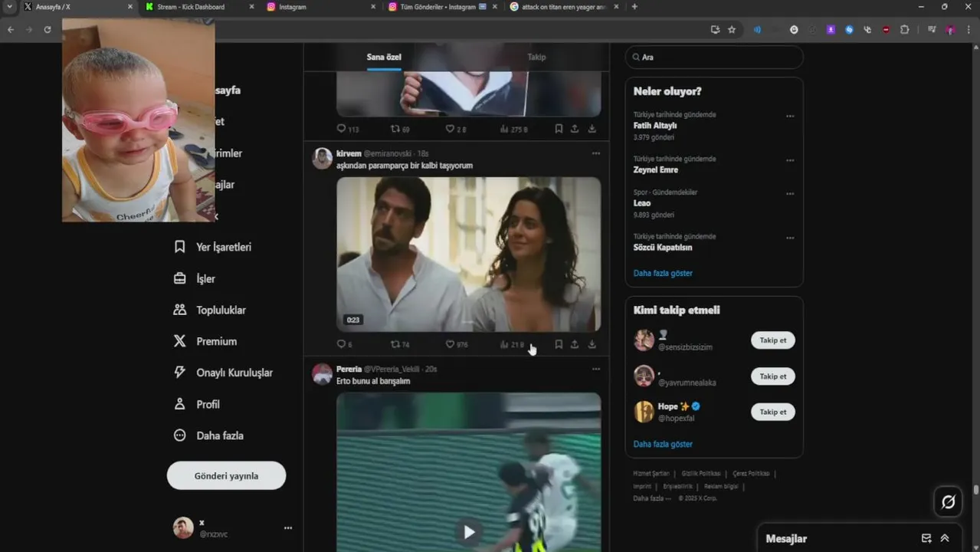980x552 pixels.
Task: Bookmark kirvem's post
Action: click(559, 345)
